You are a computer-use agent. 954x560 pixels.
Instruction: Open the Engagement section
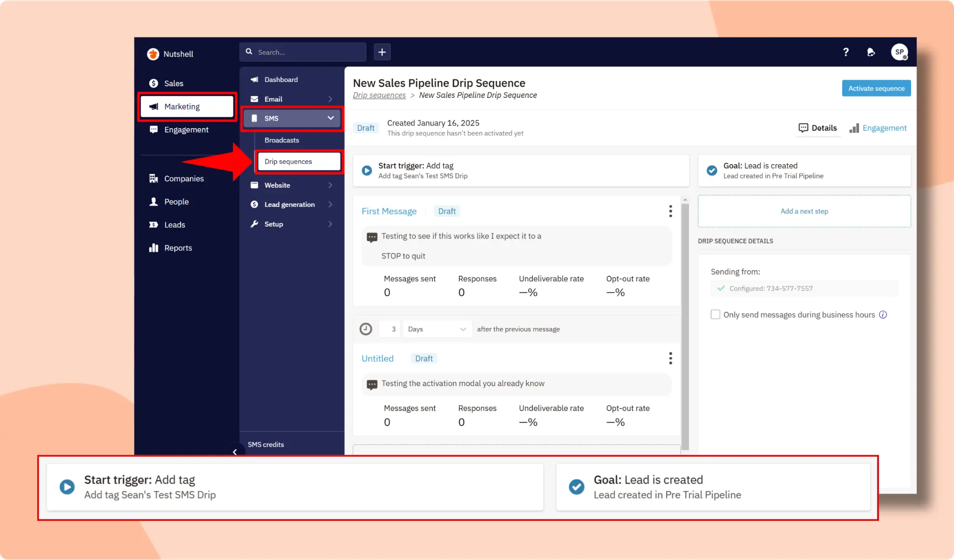pos(185,130)
